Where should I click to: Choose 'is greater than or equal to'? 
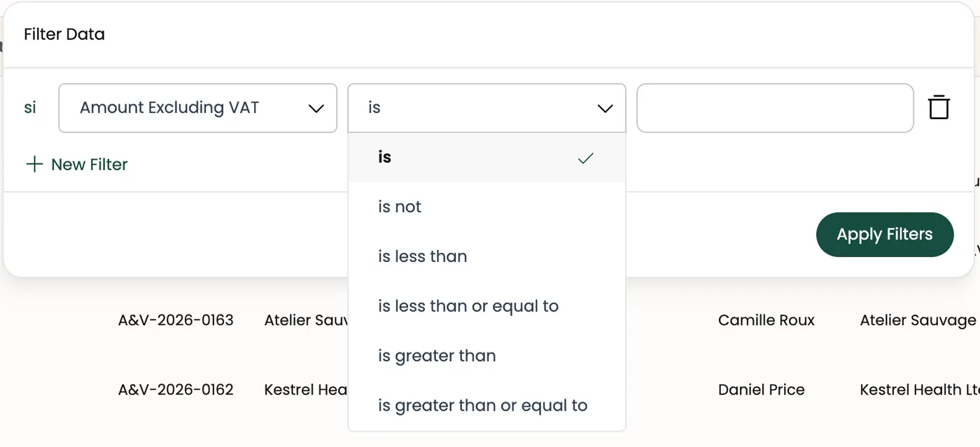(486, 406)
